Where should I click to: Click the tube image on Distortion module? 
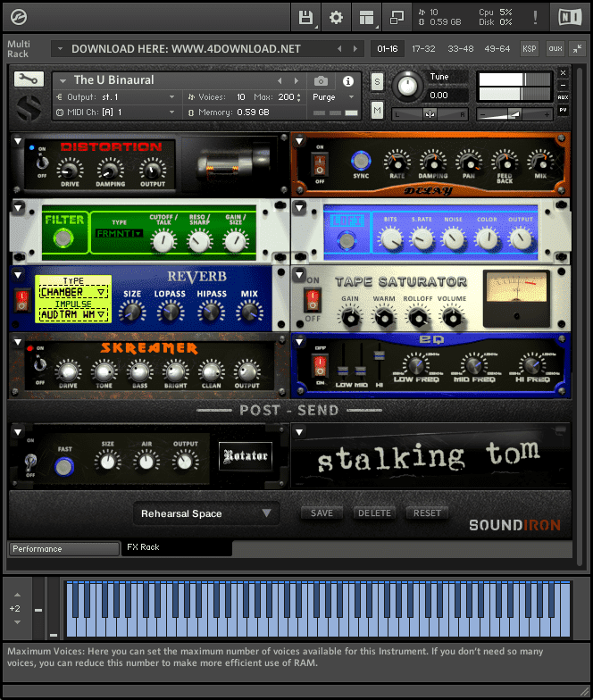click(234, 164)
